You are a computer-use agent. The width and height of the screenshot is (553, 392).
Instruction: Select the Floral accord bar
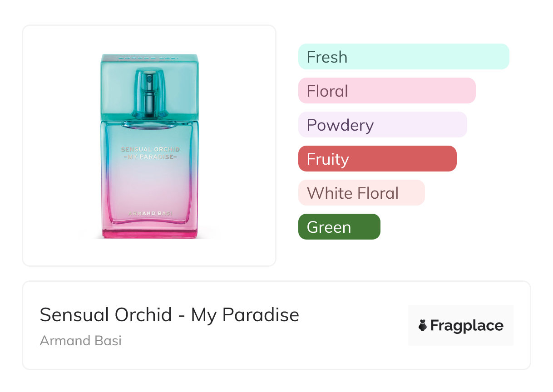click(386, 91)
